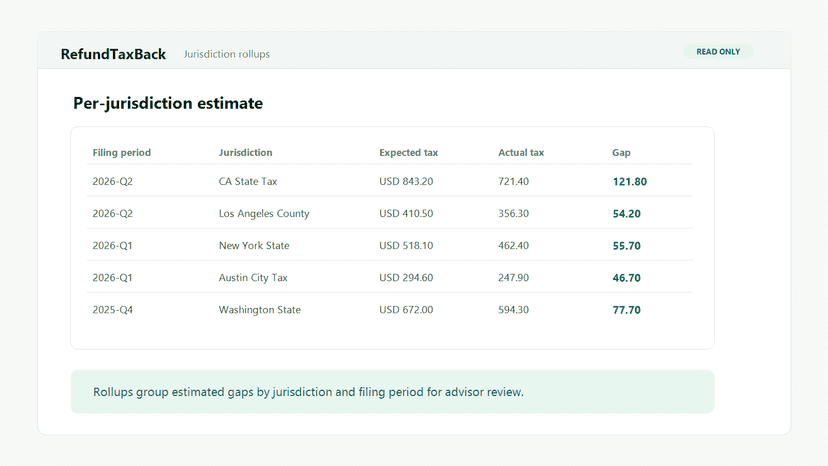Click expected tax USD 672.00
Image resolution: width=828 pixels, height=466 pixels.
406,310
